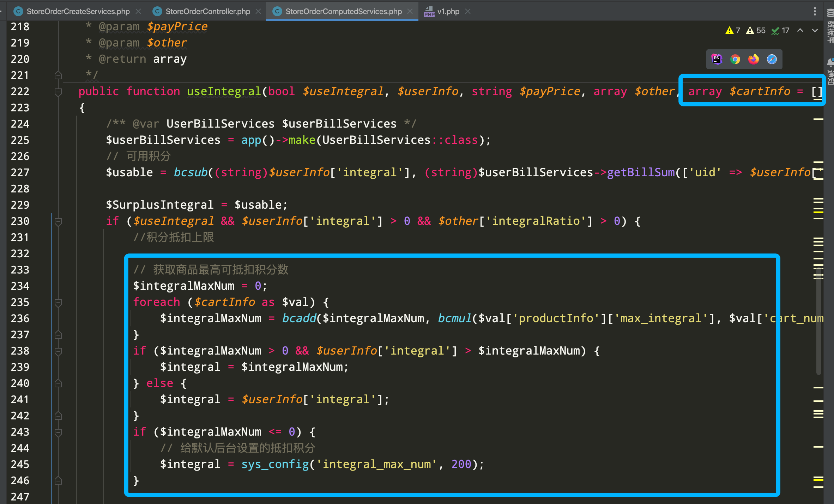Collapse the foreach block at line 235
Viewport: 834px width, 504px height.
tap(58, 302)
